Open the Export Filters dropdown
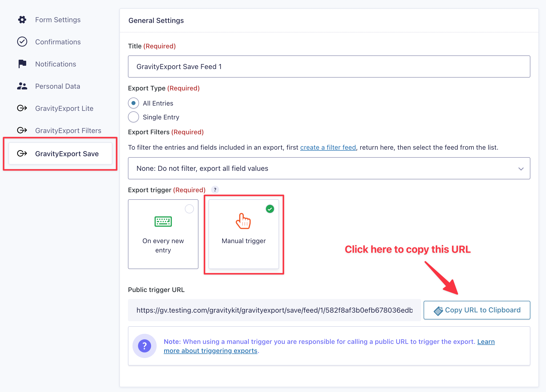This screenshot has height=392, width=546. point(329,168)
